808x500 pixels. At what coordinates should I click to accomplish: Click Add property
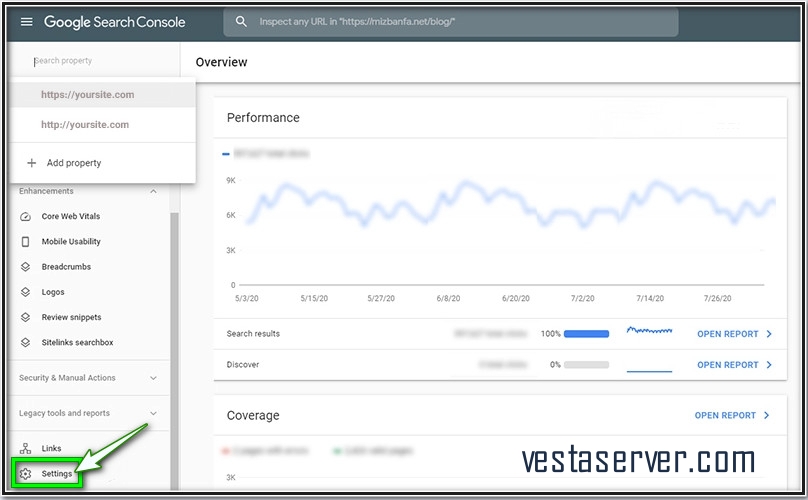point(74,163)
